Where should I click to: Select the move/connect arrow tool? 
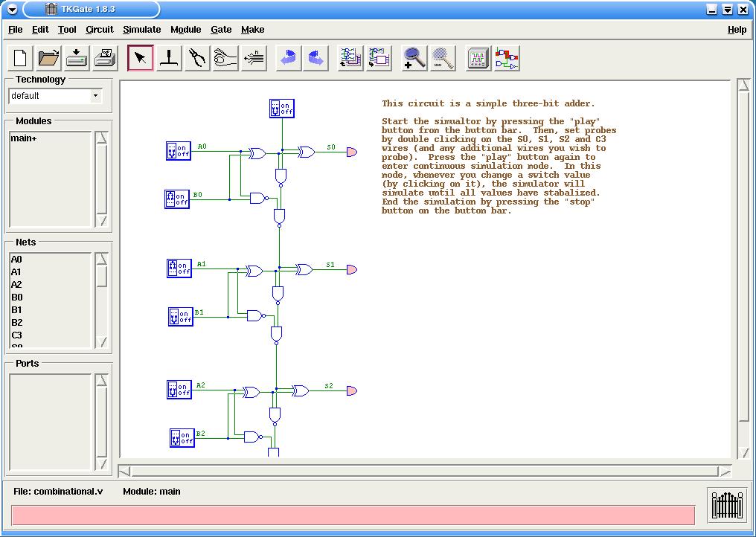point(141,58)
